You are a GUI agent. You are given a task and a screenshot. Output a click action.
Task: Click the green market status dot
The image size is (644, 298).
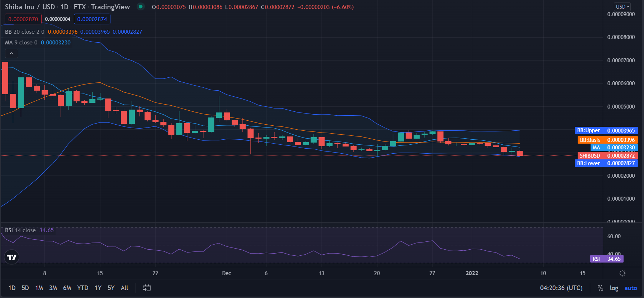(x=141, y=6)
